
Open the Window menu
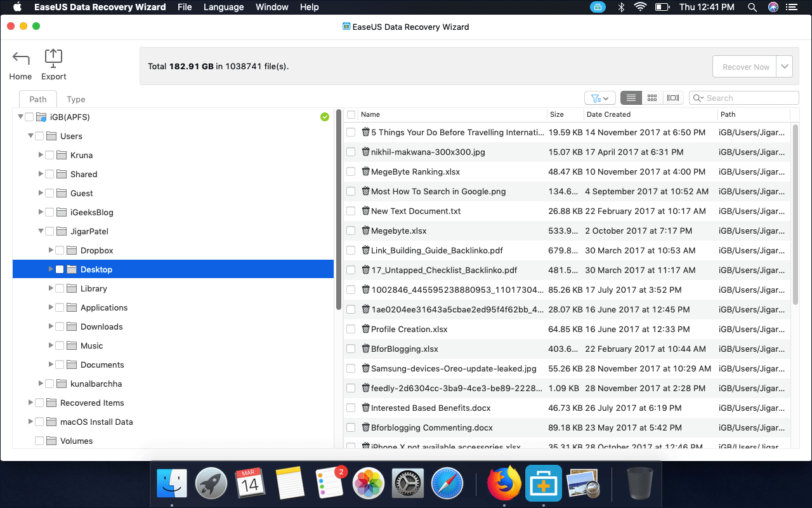(272, 7)
